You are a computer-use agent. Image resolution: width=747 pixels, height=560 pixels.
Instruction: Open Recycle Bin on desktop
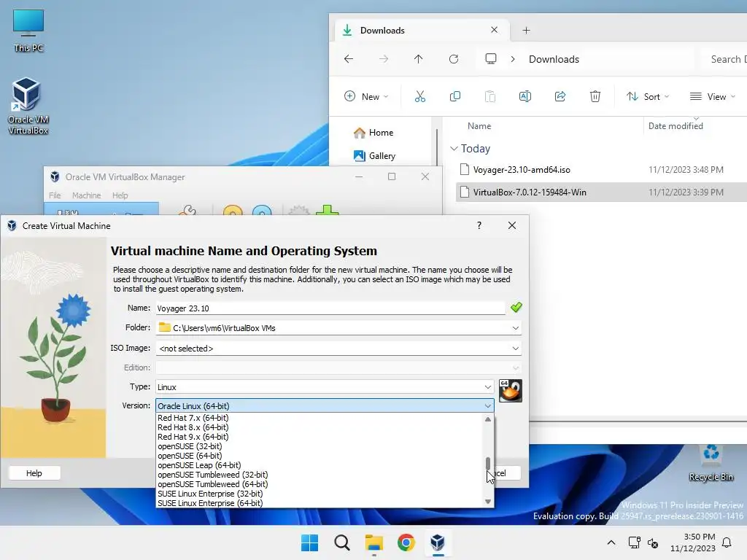pos(711,463)
